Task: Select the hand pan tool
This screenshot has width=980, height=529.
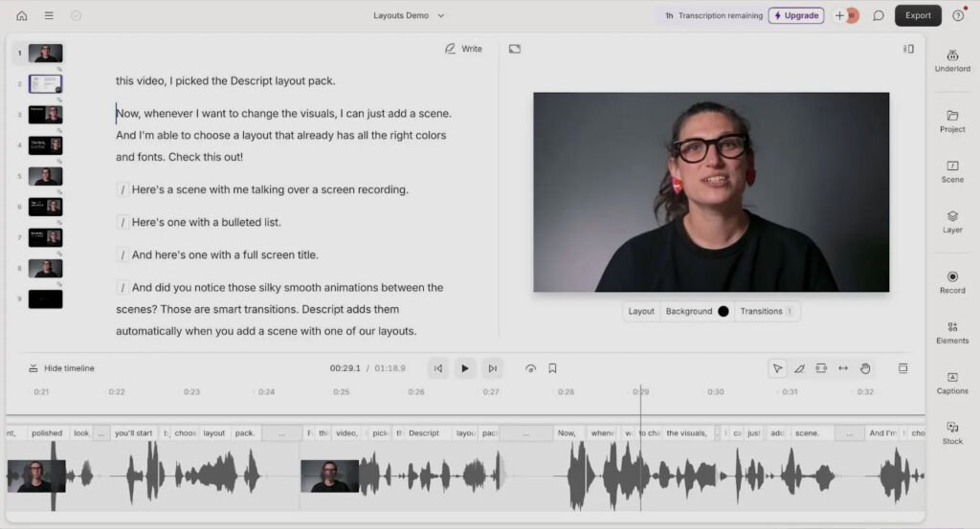Action: (x=865, y=368)
